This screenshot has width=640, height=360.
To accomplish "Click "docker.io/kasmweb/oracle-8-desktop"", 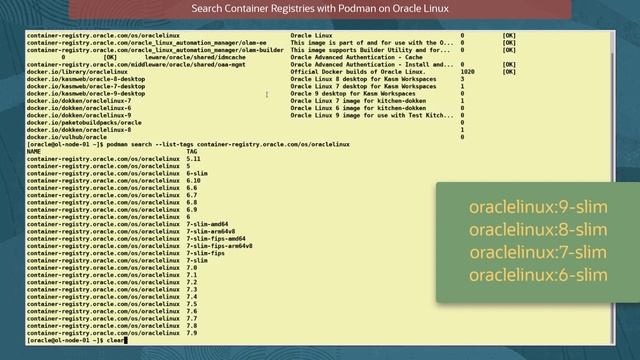I will click(86, 79).
